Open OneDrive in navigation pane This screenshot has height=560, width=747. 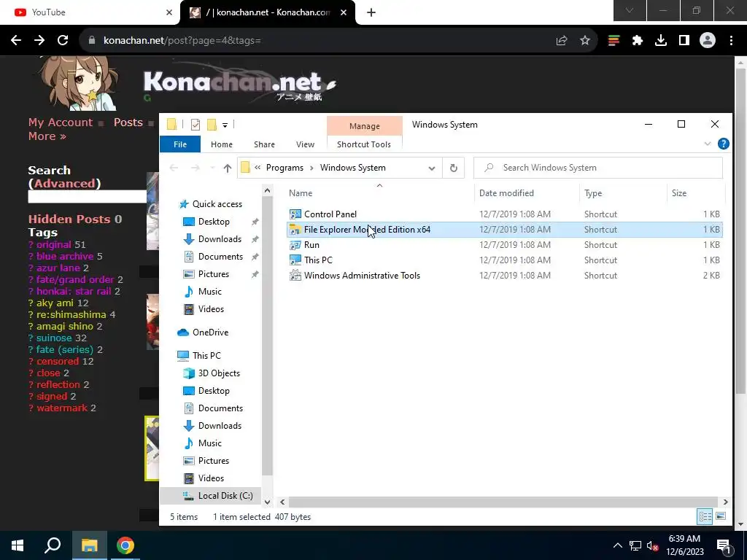pyautogui.click(x=210, y=332)
